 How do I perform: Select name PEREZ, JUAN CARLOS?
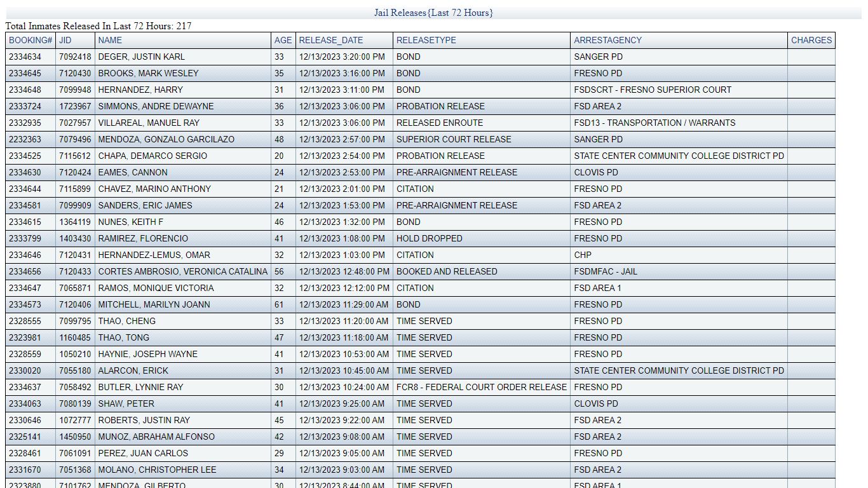pyautogui.click(x=143, y=453)
